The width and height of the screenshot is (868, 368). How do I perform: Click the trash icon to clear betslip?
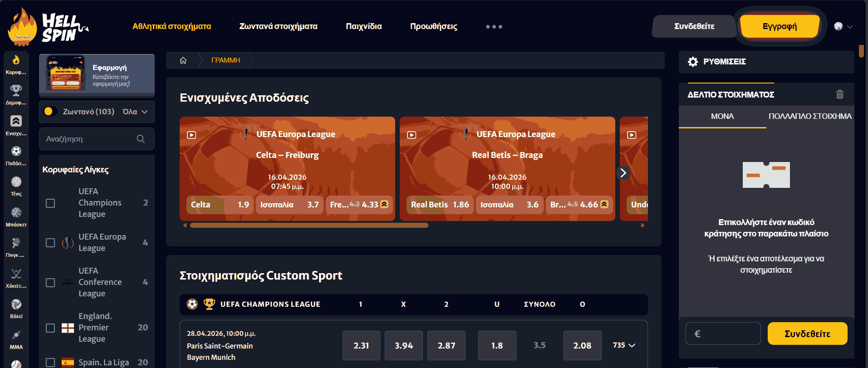tap(839, 94)
